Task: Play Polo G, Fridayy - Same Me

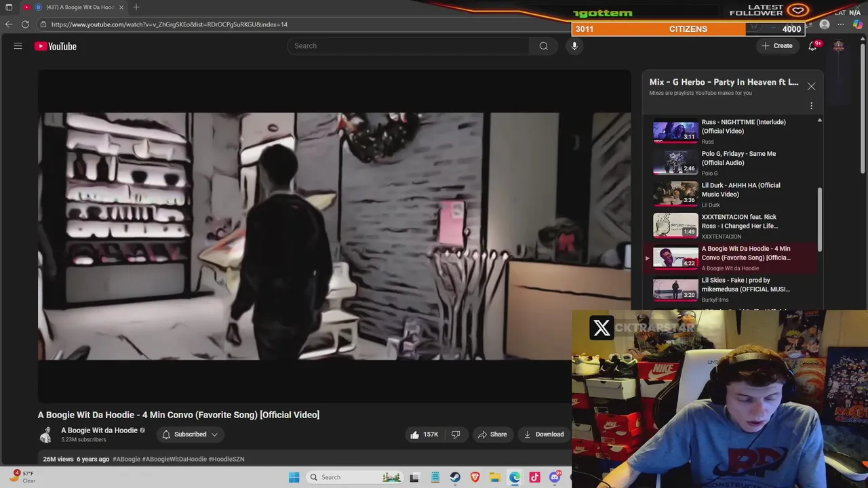Action: tap(732, 163)
